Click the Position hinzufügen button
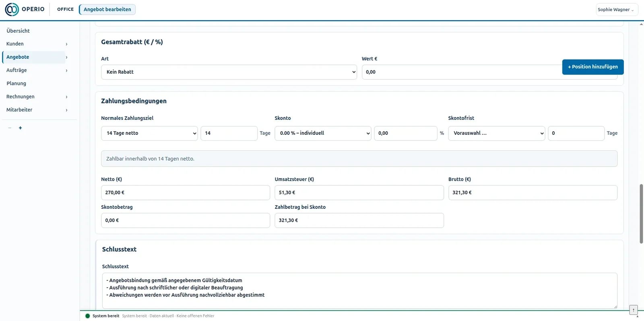This screenshot has width=644, height=321. pyautogui.click(x=593, y=67)
